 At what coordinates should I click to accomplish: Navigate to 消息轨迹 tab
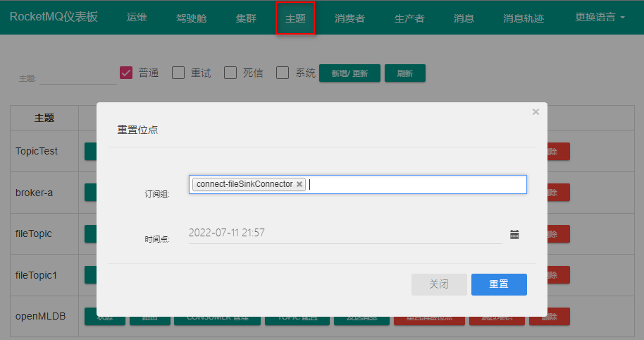524,18
